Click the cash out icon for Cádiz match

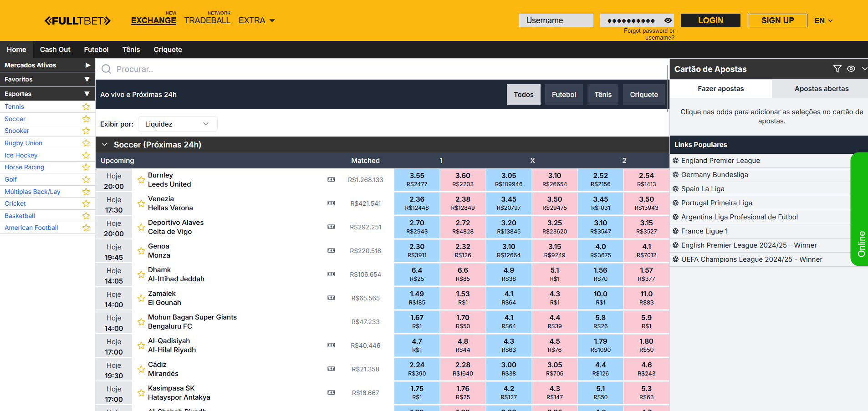(331, 369)
